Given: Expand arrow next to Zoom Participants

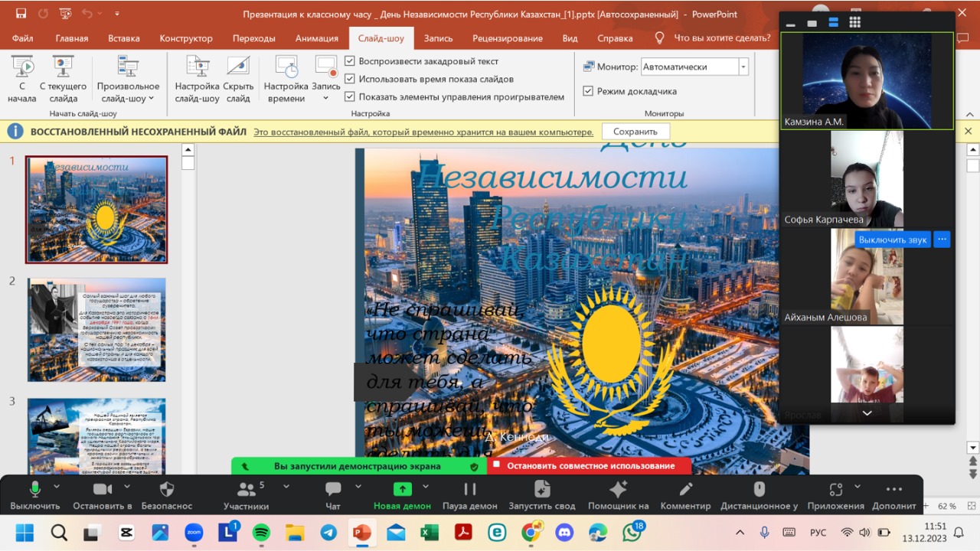Looking at the screenshot, I should click(x=286, y=486).
